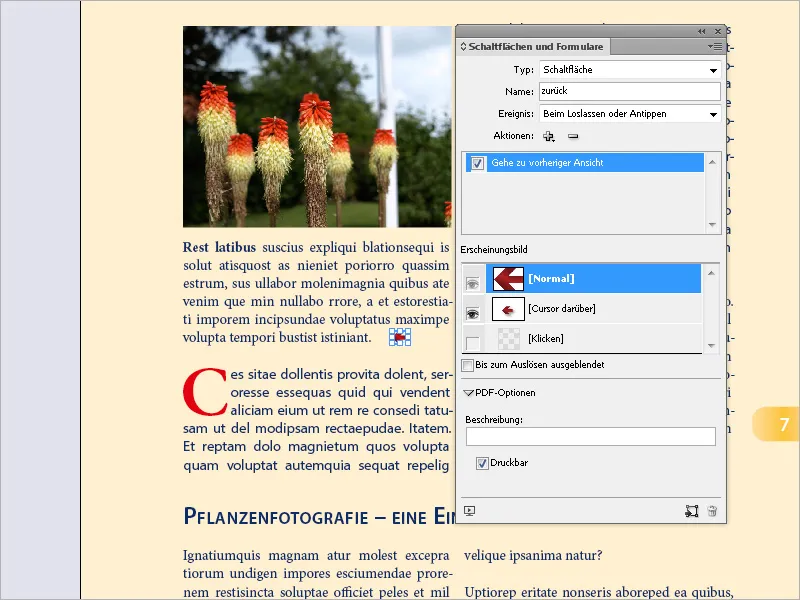The width and height of the screenshot is (800, 600).
Task: Delete the button using the trash icon
Action: (712, 511)
